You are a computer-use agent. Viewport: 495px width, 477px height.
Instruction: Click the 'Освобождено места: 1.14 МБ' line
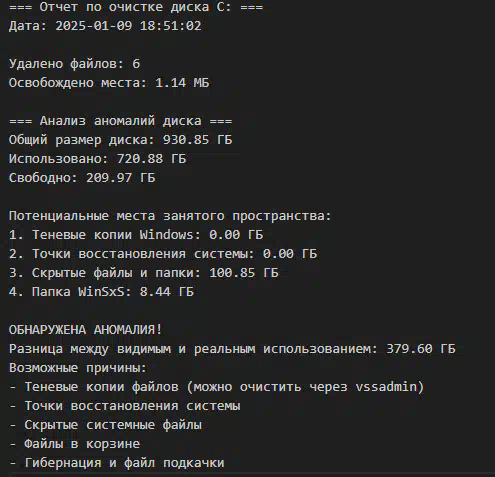(109, 83)
